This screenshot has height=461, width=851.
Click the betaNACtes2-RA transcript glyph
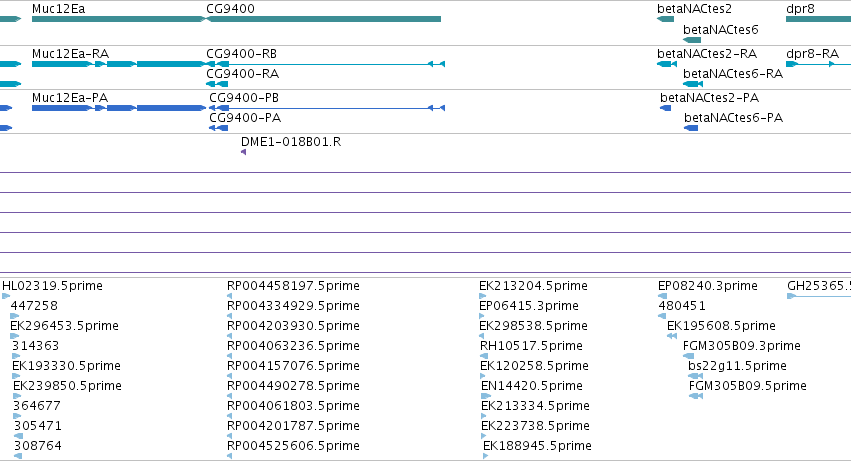point(667,64)
